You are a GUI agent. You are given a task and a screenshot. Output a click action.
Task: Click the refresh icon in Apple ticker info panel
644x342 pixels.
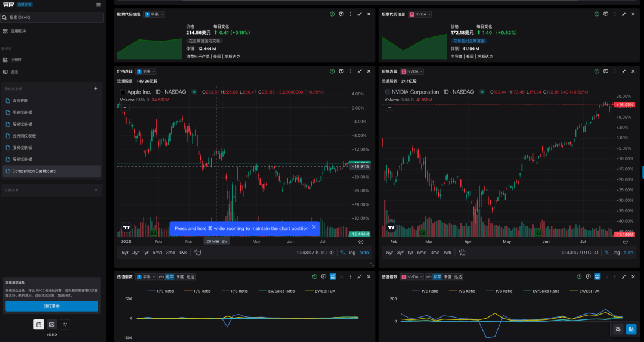pyautogui.click(x=332, y=14)
